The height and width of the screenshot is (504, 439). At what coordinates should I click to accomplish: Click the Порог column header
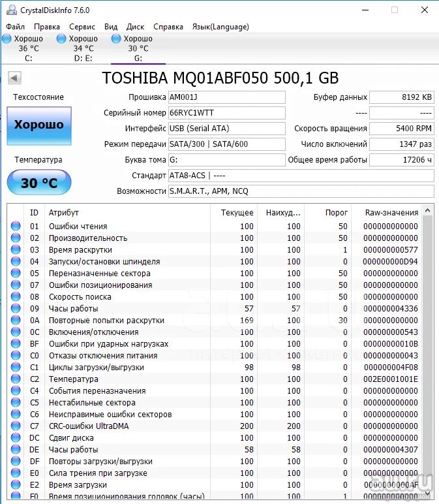pyautogui.click(x=328, y=212)
